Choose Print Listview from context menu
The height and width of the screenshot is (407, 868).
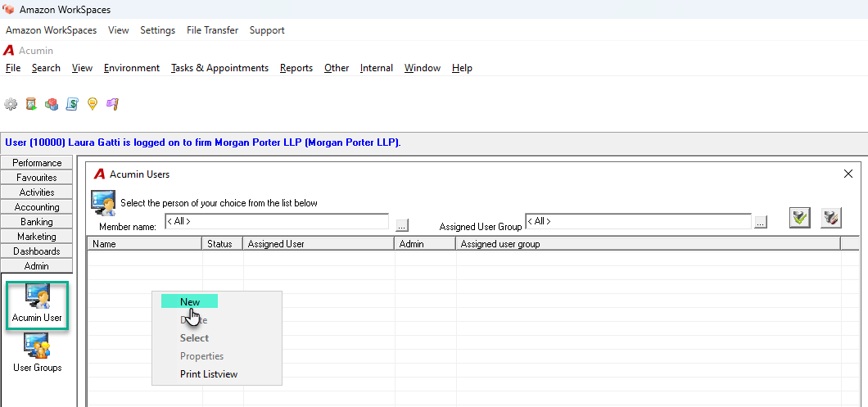209,374
